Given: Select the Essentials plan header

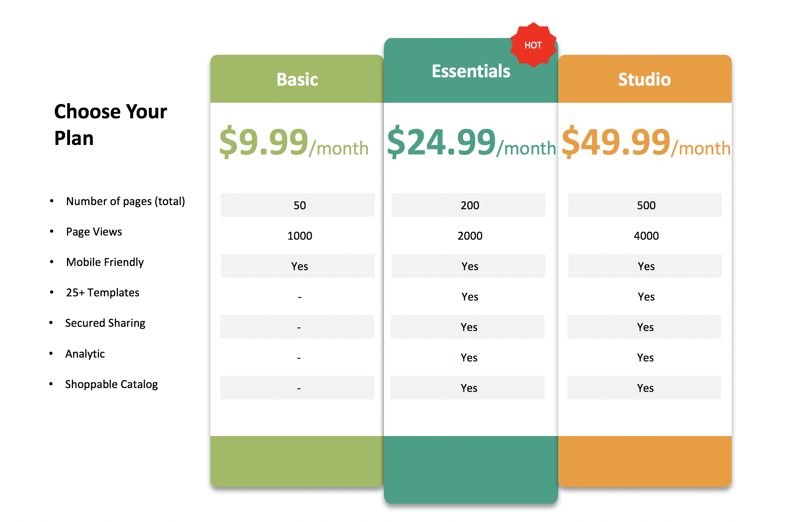Looking at the screenshot, I should (471, 71).
